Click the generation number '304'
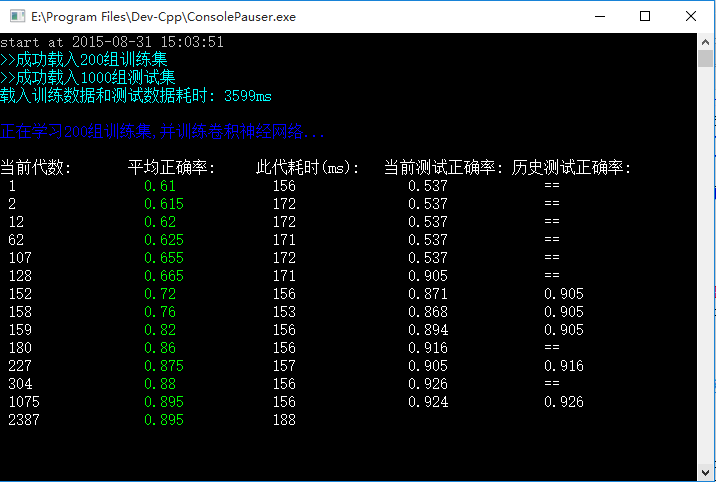The width and height of the screenshot is (716, 482). click(x=20, y=384)
